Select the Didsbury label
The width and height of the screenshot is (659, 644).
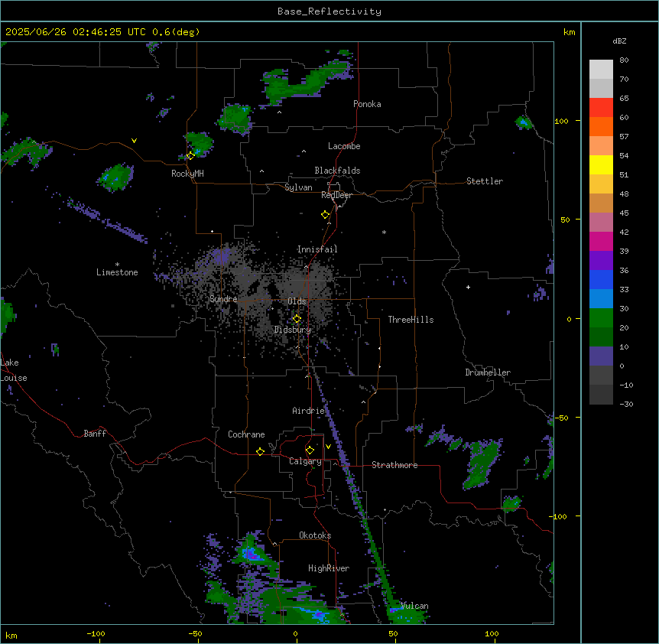293,330
